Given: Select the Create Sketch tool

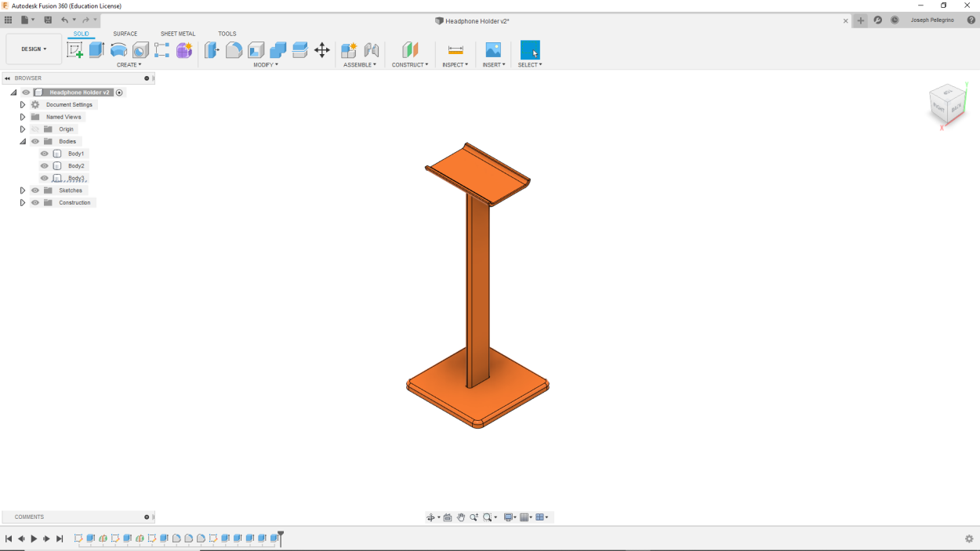Looking at the screenshot, I should pos(74,50).
